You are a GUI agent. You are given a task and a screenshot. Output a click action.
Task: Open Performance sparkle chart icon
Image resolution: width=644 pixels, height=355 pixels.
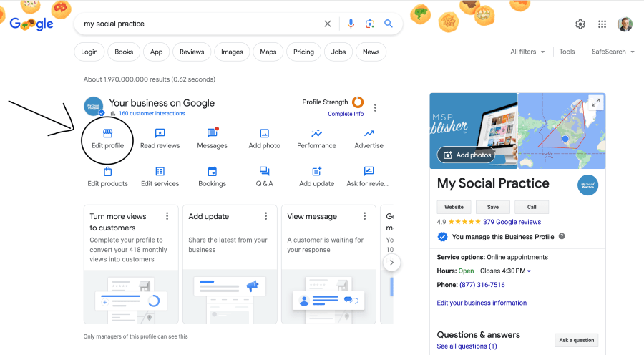317,133
